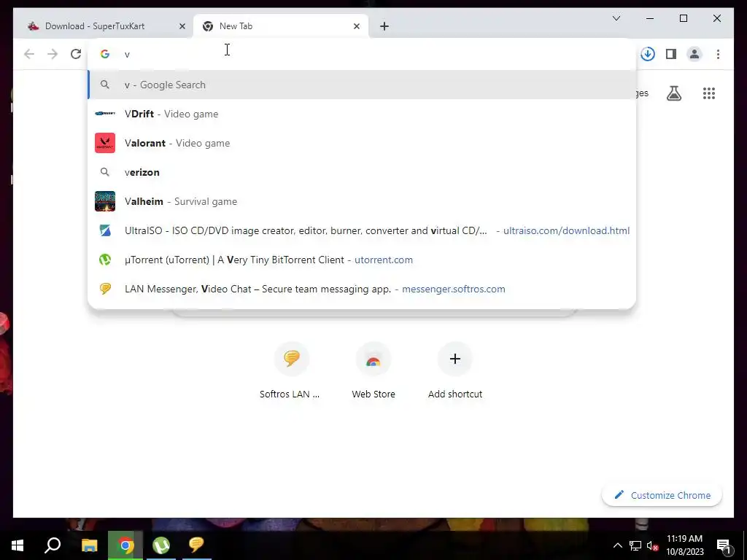The height and width of the screenshot is (560, 747).
Task: Open the Chrome profile avatar
Action: click(x=694, y=54)
